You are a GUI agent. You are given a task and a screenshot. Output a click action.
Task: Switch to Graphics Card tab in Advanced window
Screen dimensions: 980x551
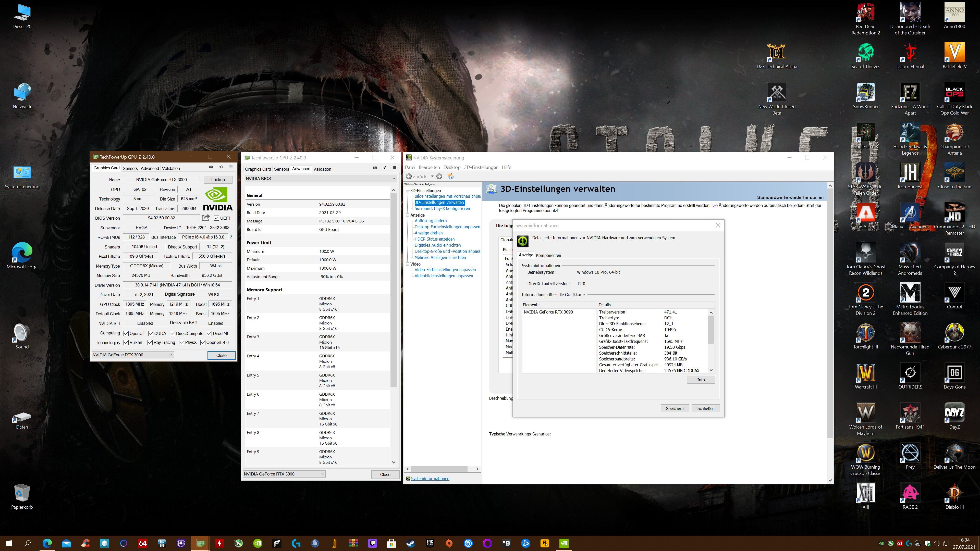point(258,169)
